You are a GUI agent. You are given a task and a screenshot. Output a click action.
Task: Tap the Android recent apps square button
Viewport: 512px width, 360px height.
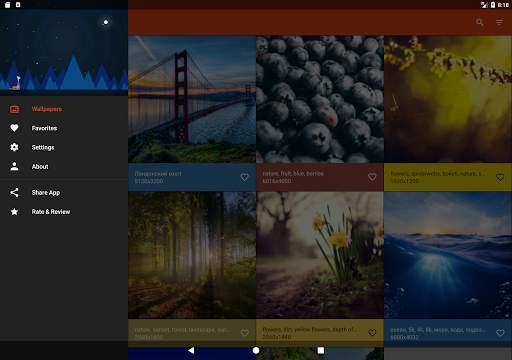tap(321, 350)
